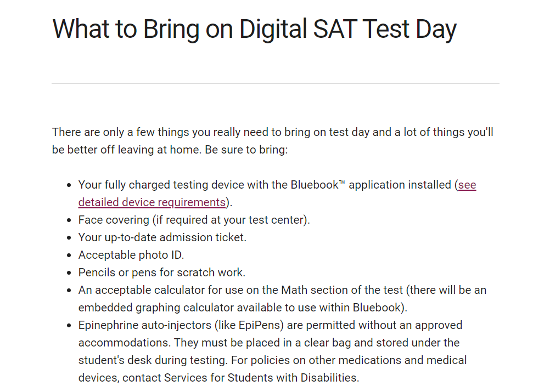The height and width of the screenshot is (392, 533).
Task: Open the "detailed device requirements" link
Action: click(x=152, y=202)
